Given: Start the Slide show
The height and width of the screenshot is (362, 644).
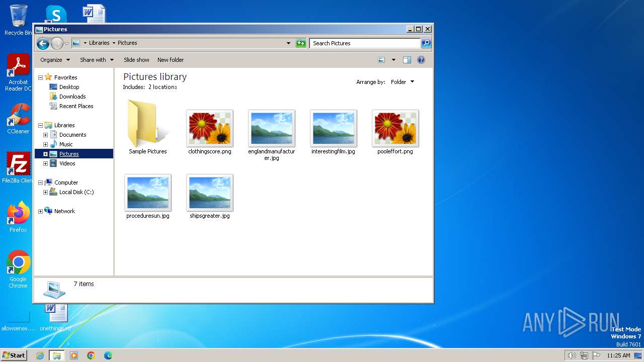Looking at the screenshot, I should 136,60.
